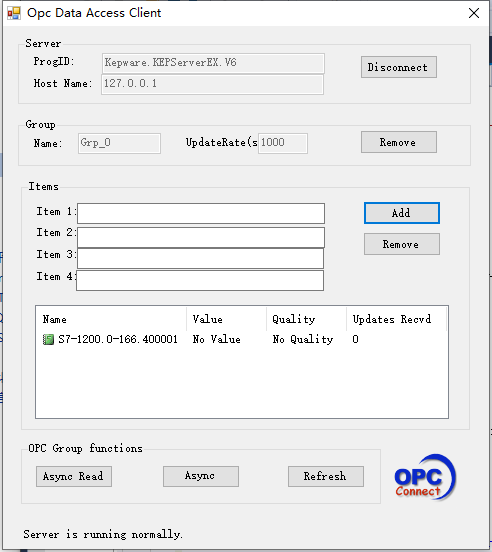The width and height of the screenshot is (492, 552).
Task: Focus the Item 1 text field
Action: coord(201,213)
